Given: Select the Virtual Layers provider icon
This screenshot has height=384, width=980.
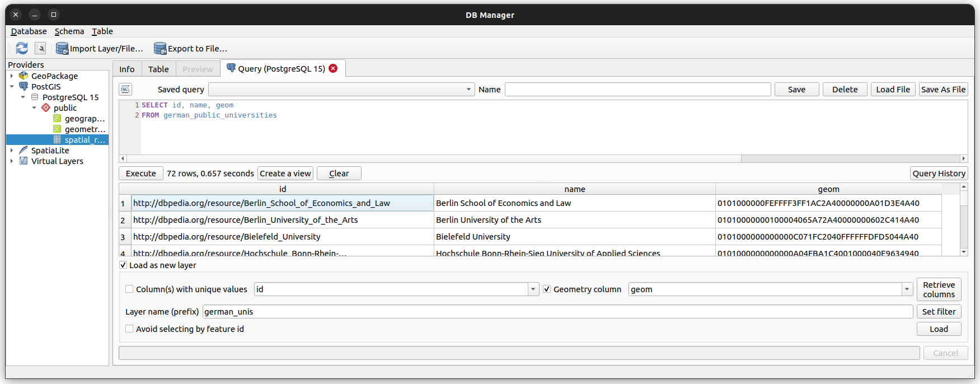Looking at the screenshot, I should point(24,161).
